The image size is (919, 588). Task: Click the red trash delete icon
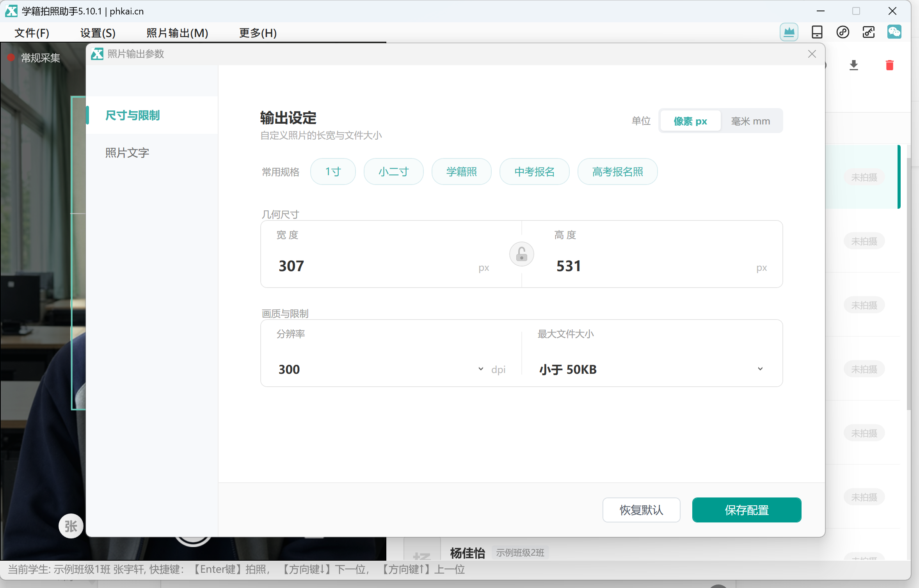point(890,65)
